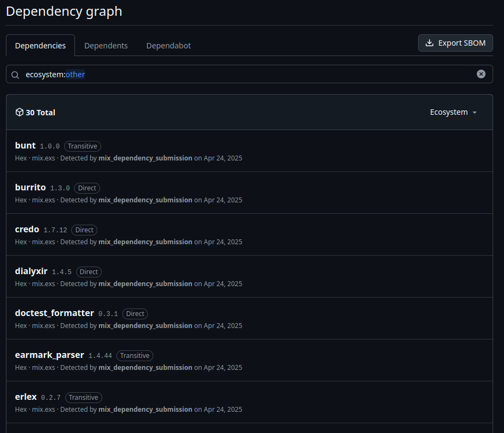Open the erlex dependency link
Image resolution: width=504 pixels, height=433 pixels.
pos(26,397)
